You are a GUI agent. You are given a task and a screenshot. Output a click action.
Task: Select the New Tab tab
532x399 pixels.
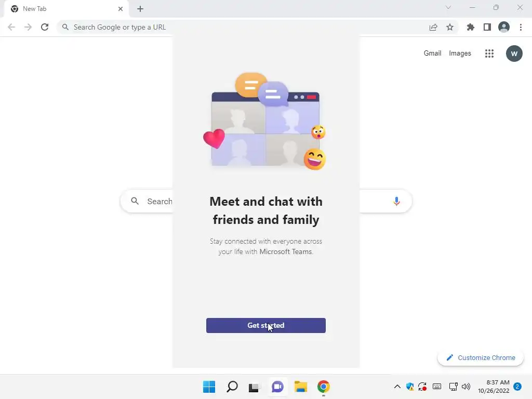tap(66, 9)
